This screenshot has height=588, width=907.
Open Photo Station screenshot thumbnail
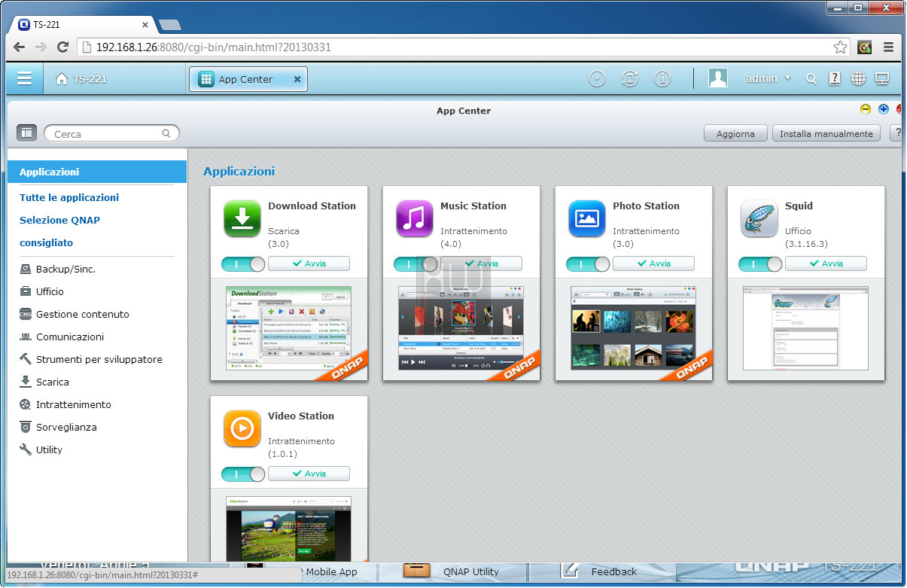click(x=633, y=328)
